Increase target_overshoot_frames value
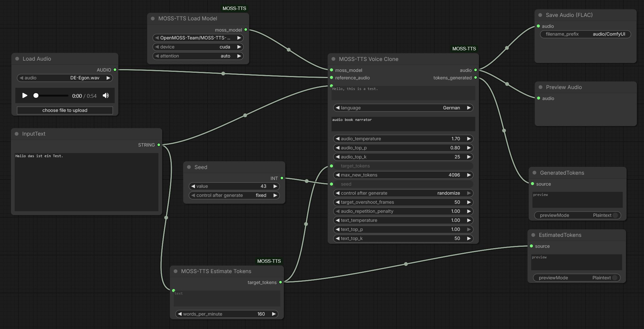Viewport: 644px width, 329px height. (469, 202)
